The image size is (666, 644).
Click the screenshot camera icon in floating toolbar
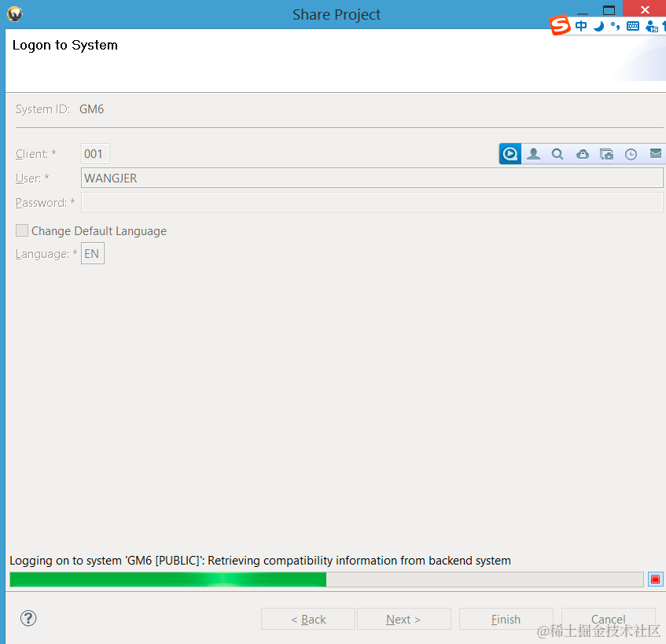[606, 154]
